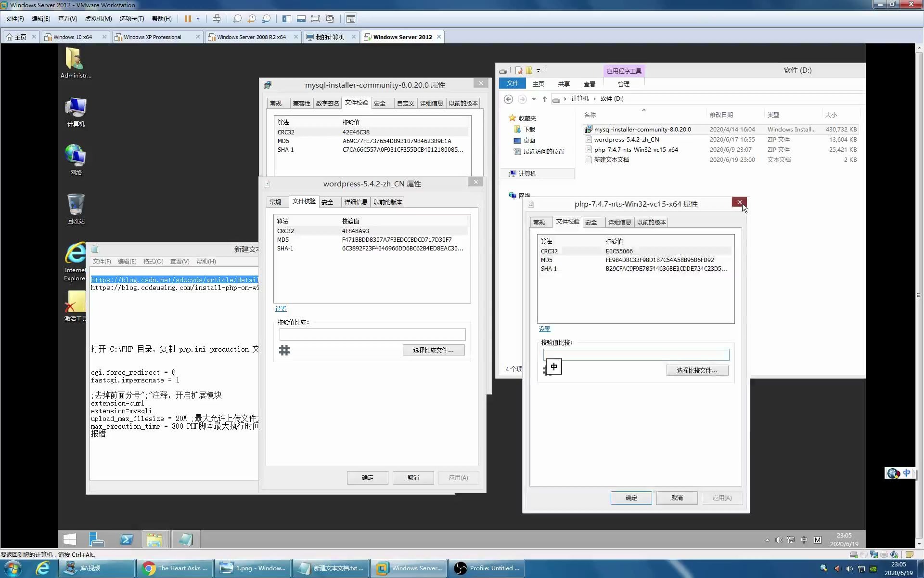Open 应用程序工具 管理 ribbon tab
This screenshot has height=578, width=924.
tap(624, 84)
